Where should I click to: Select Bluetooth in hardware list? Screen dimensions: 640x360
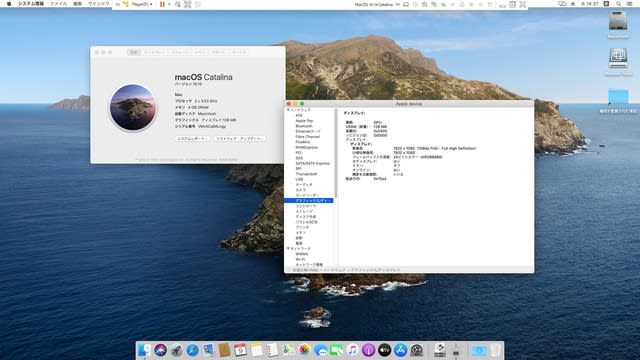pyautogui.click(x=304, y=126)
